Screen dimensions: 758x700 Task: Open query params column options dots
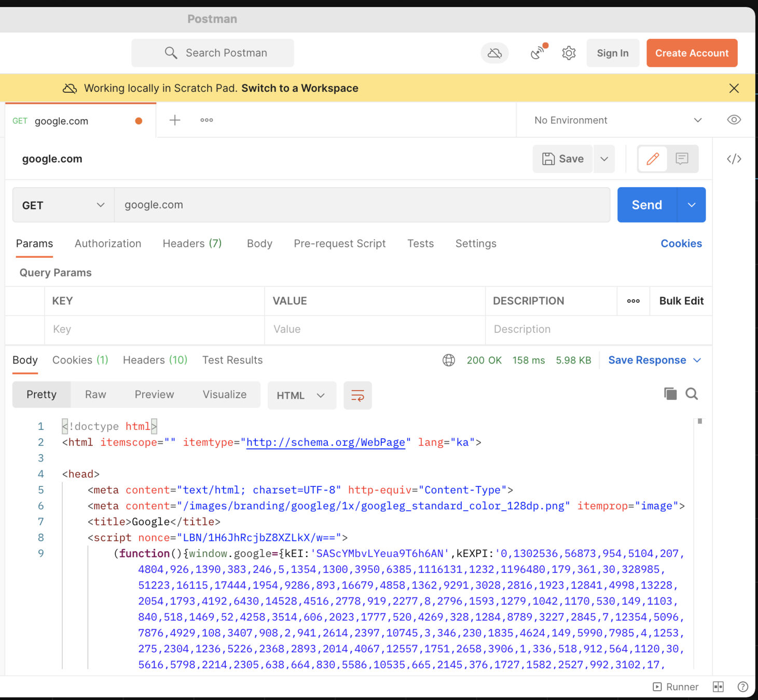[633, 301]
